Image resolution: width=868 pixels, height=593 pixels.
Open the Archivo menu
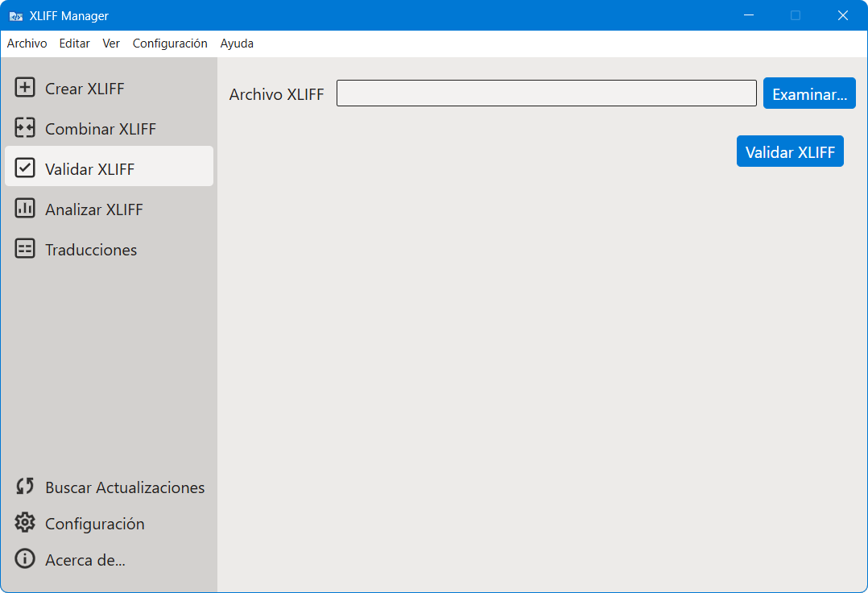[27, 44]
